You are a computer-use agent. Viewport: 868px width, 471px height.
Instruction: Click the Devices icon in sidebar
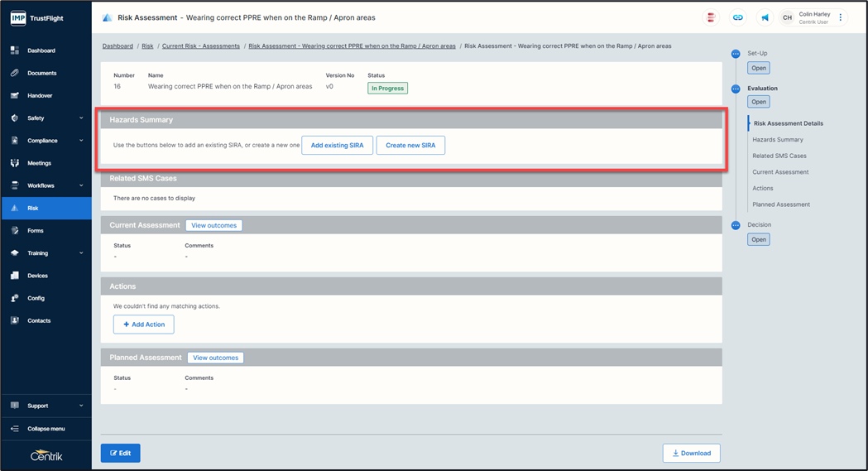[14, 276]
